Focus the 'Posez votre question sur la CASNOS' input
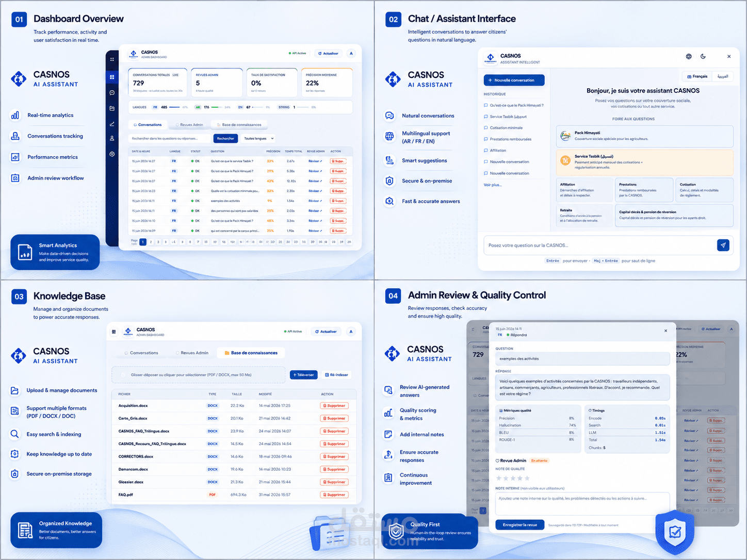Image resolution: width=747 pixels, height=560 pixels. coord(599,245)
